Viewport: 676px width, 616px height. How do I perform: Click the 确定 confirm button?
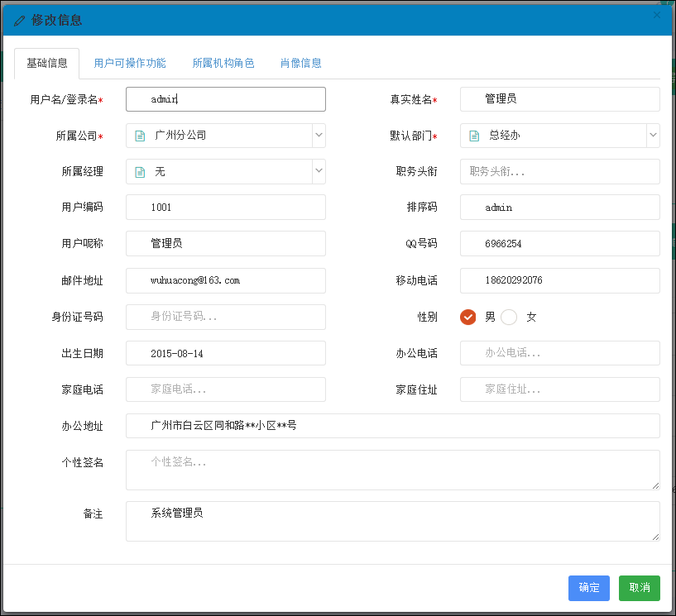coord(589,588)
